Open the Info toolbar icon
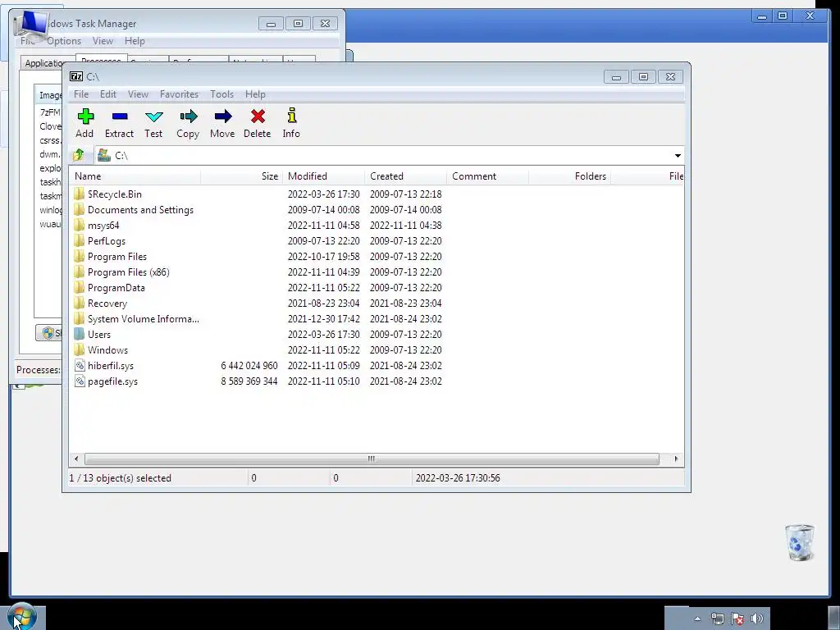840x630 pixels. click(291, 115)
